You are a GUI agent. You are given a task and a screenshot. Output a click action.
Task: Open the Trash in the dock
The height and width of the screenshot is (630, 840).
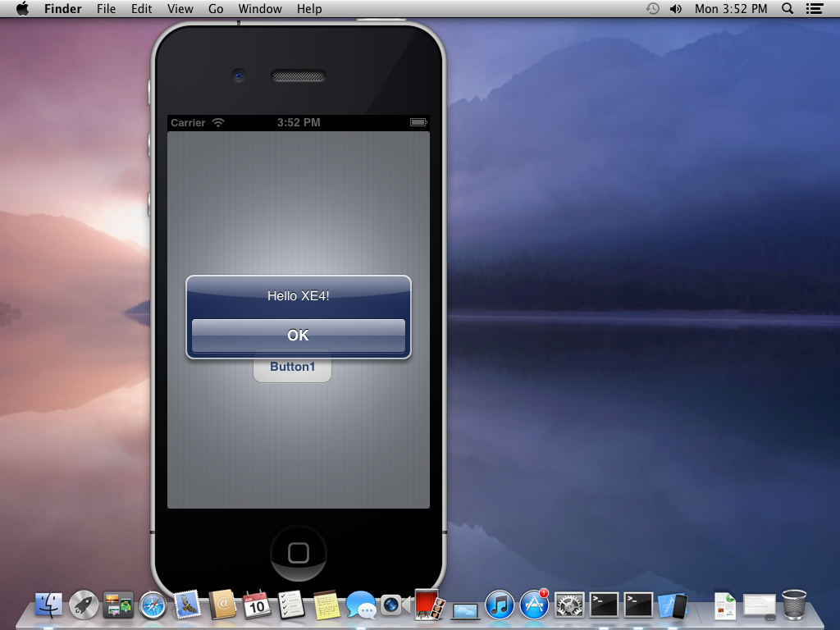coord(794,605)
